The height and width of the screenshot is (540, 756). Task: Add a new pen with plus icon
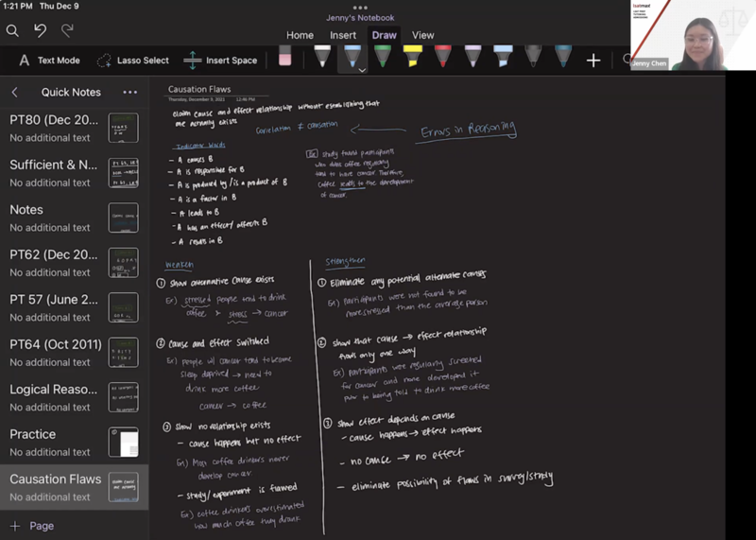coord(593,61)
